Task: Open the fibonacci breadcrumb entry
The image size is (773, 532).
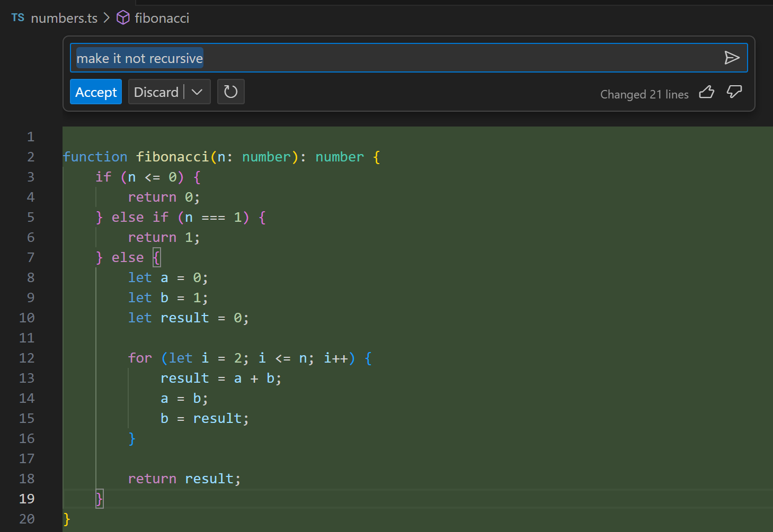Action: click(x=162, y=17)
